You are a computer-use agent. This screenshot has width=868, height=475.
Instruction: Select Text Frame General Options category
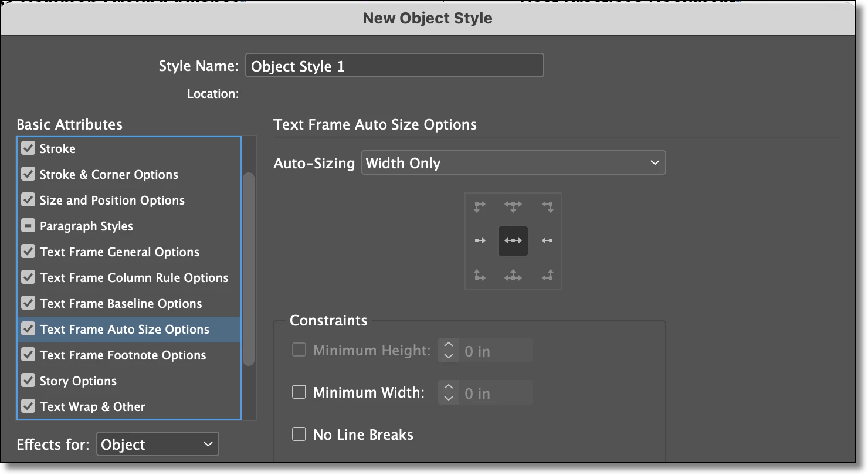(x=120, y=252)
